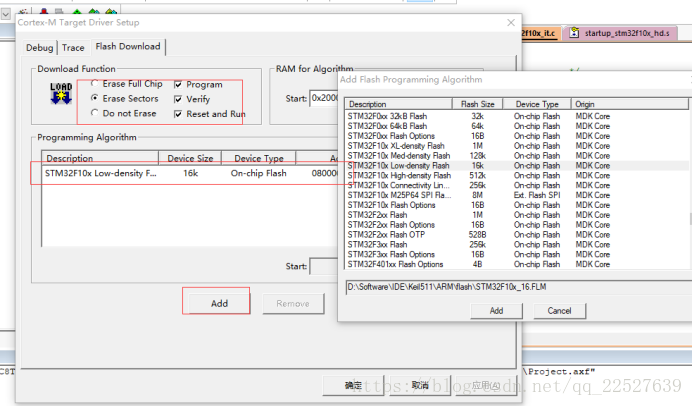This screenshot has height=406, width=693.
Task: Click the LOAD download function icon
Action: click(61, 93)
